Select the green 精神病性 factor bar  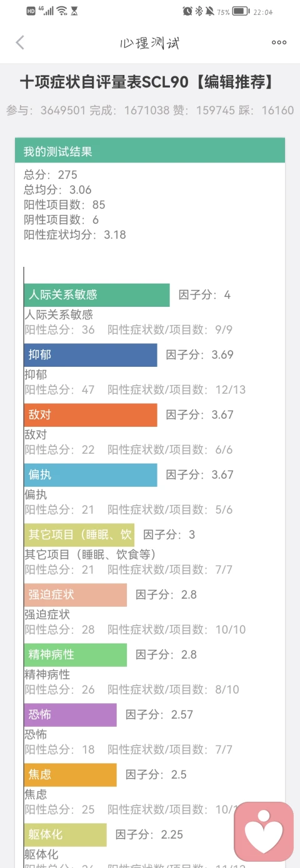(x=76, y=655)
